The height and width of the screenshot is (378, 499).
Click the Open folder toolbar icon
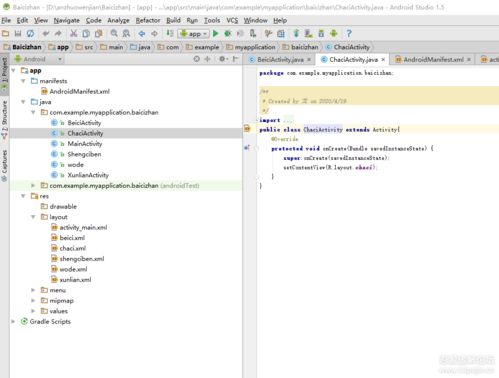click(5, 34)
